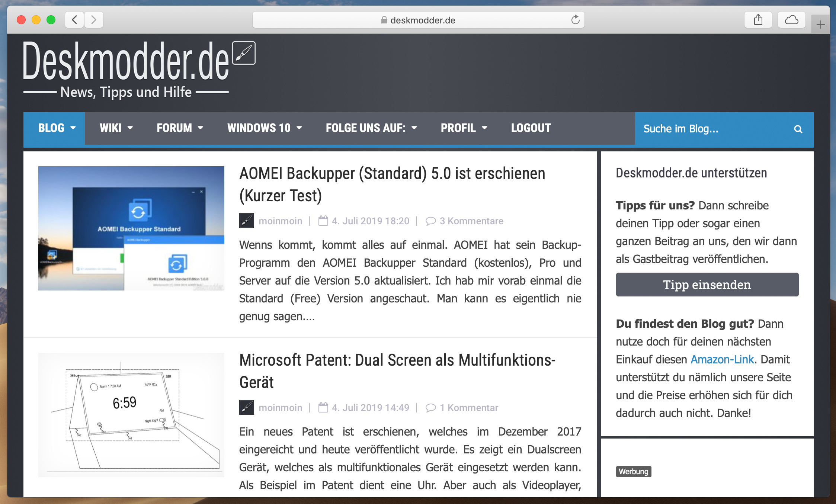
Task: Open iCloud Tabs with the cloud icon
Action: (x=791, y=20)
